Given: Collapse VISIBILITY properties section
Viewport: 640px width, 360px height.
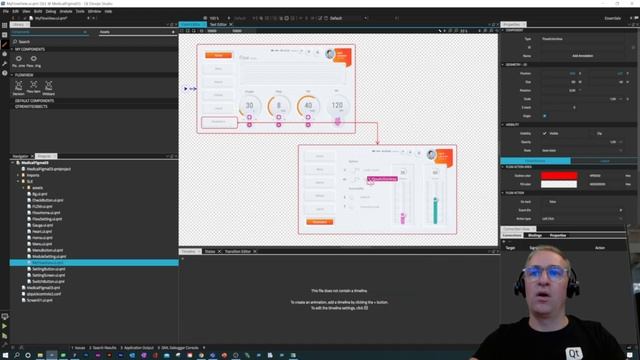Looking at the screenshot, I should [x=503, y=124].
